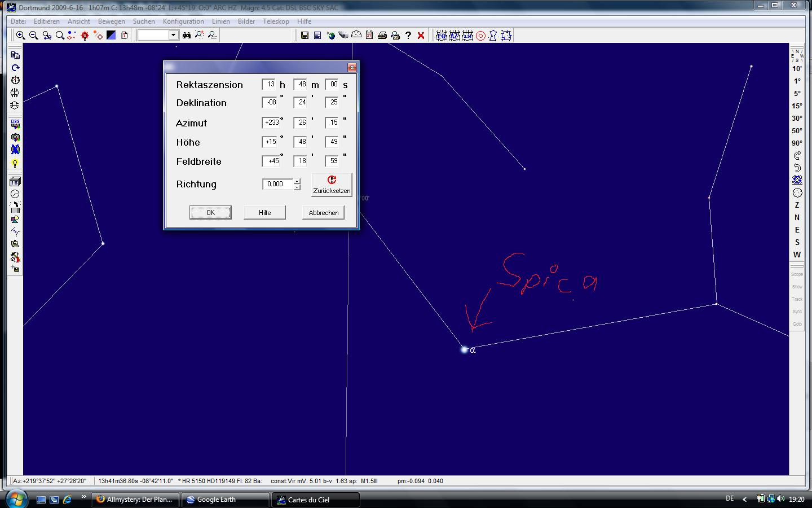Select the EQ equatorial coordinates icon
The width and height of the screenshot is (812, 508).
pyautogui.click(x=442, y=36)
